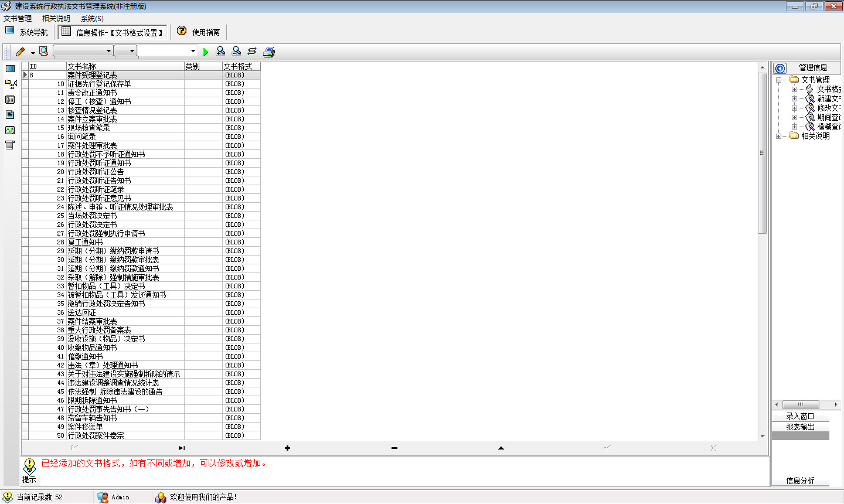Expand the 相关说明 tree folder
This screenshot has height=504, width=844.
(x=779, y=136)
